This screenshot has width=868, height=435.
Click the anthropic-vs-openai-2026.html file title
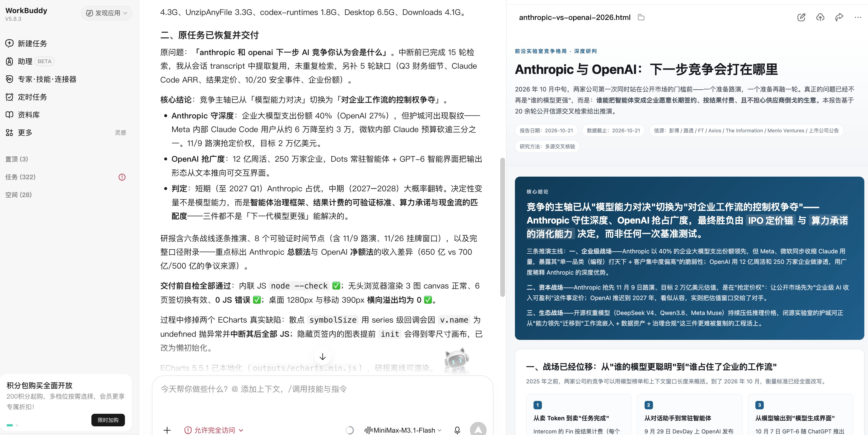(574, 17)
